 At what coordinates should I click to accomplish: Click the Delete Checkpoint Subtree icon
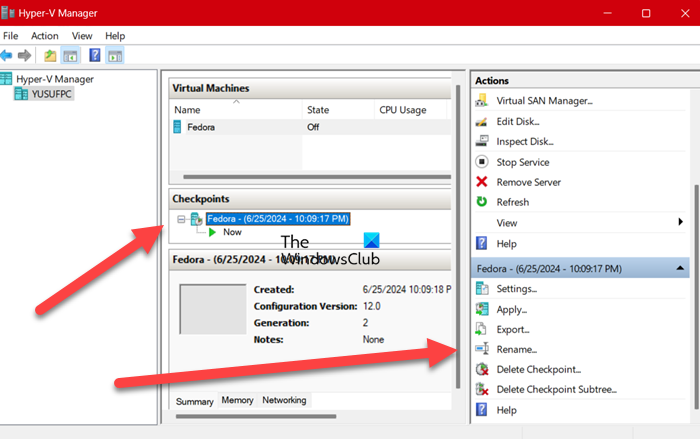[482, 389]
